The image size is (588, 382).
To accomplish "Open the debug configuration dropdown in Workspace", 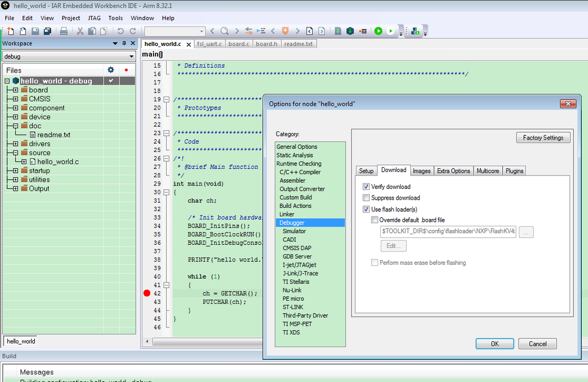I will click(x=131, y=57).
